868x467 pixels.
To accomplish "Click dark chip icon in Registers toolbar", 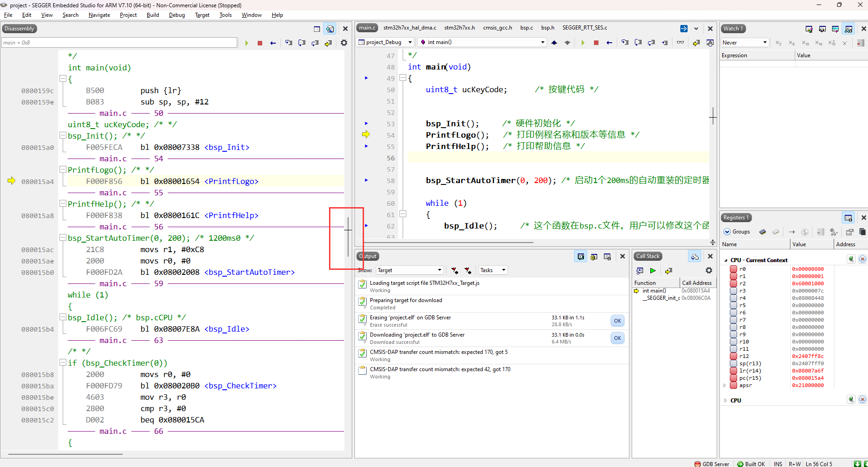I will (x=763, y=232).
